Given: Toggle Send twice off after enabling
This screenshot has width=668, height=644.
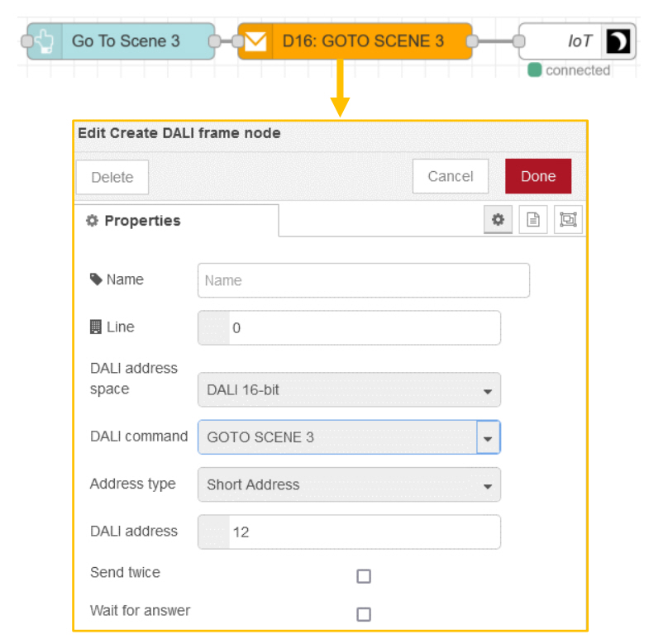Looking at the screenshot, I should point(364,576).
